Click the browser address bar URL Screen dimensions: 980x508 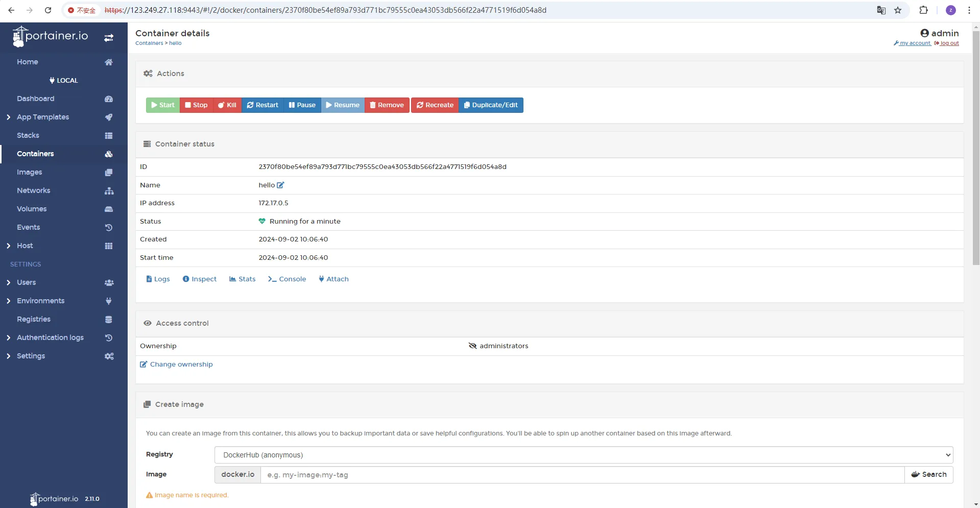325,10
